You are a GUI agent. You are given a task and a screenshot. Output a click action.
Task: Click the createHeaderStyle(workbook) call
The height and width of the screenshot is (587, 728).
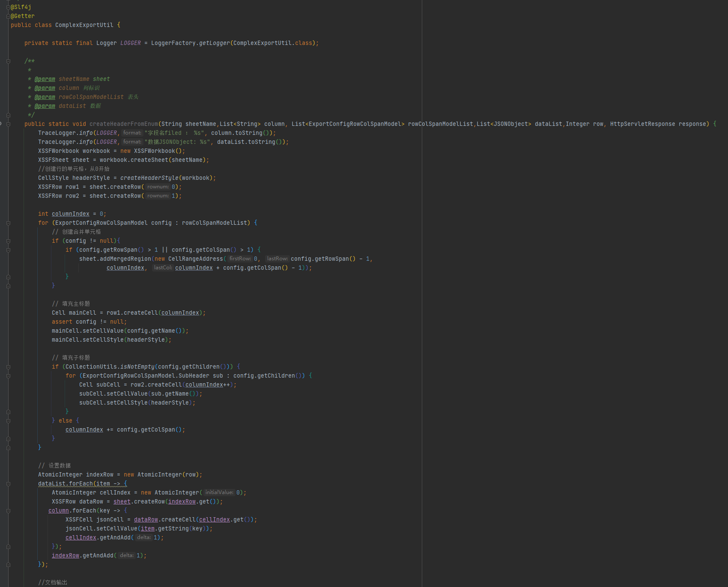[167, 178]
